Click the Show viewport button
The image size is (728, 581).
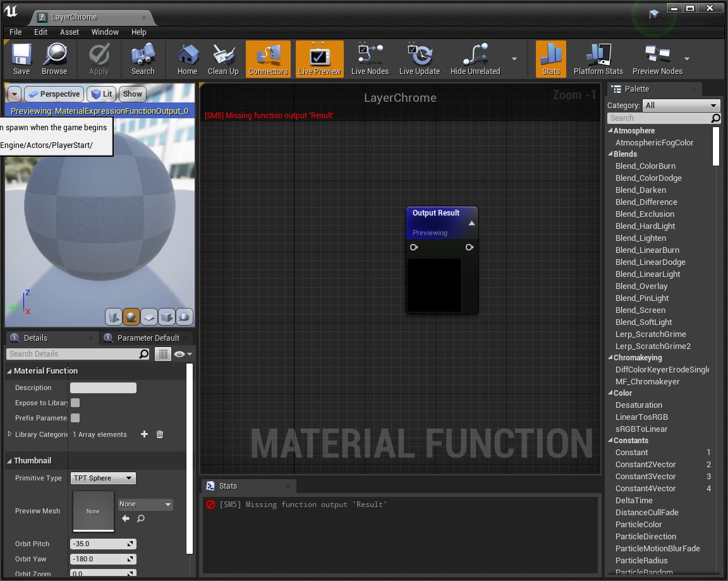[132, 94]
